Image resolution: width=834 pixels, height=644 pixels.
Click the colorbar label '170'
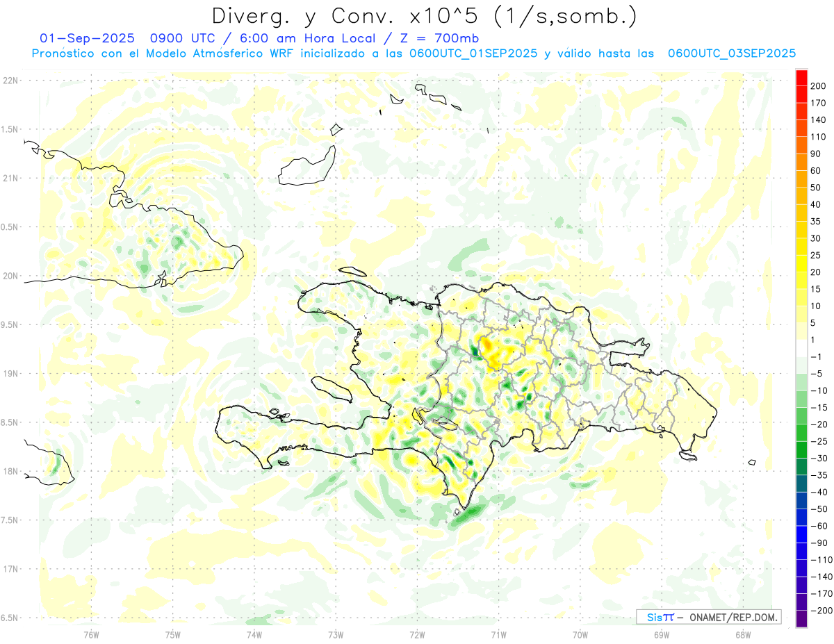pos(819,103)
